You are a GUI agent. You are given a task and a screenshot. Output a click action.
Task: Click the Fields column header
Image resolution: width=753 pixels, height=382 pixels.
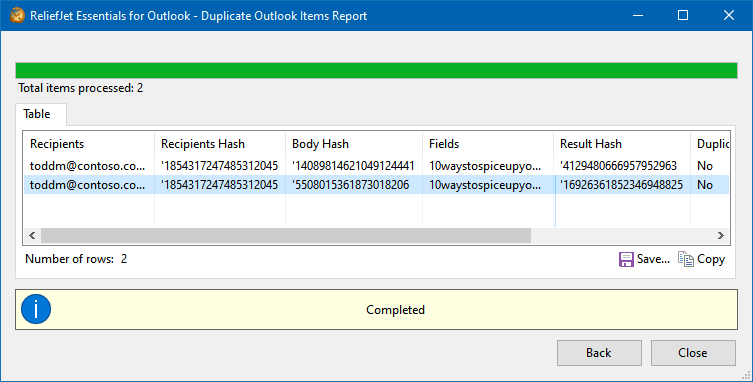coord(488,144)
